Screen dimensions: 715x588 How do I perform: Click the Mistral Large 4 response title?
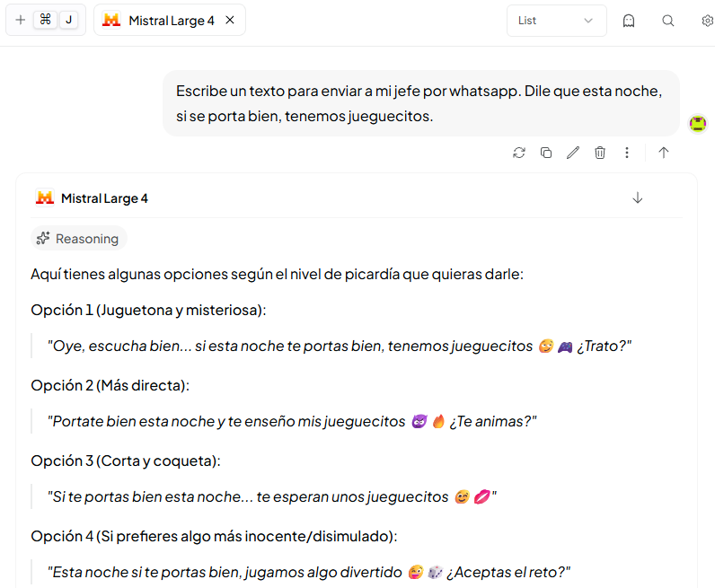pyautogui.click(x=104, y=198)
